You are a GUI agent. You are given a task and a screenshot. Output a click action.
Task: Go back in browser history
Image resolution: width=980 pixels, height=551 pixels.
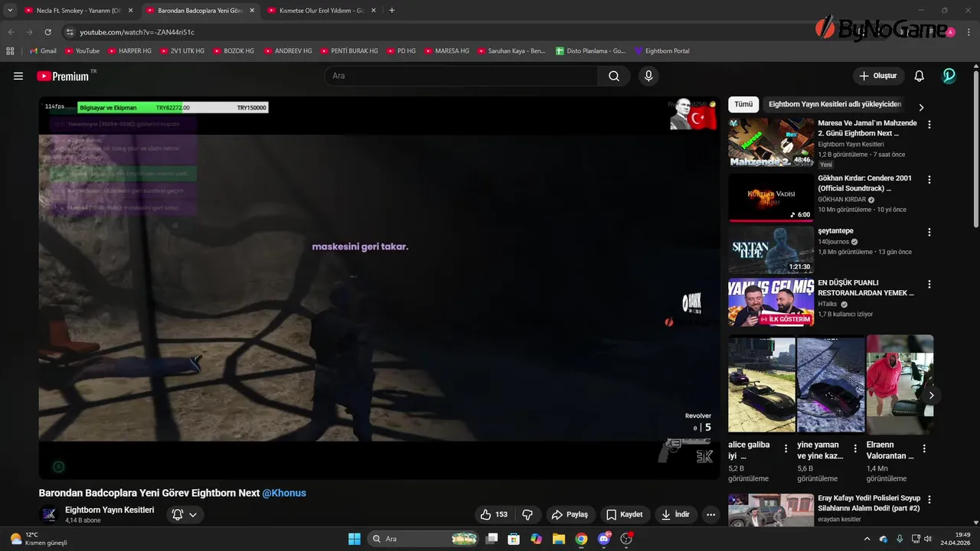click(x=11, y=32)
